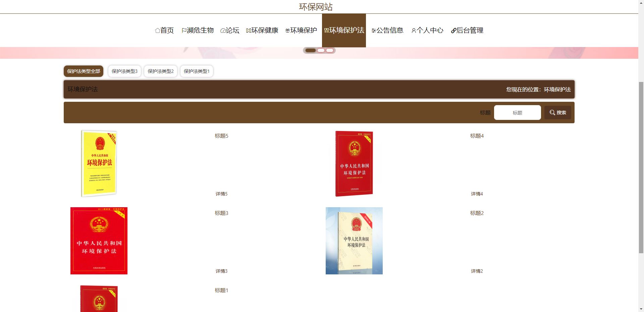This screenshot has width=644, height=312.
Task: Click the 标题4 text
Action: point(477,136)
